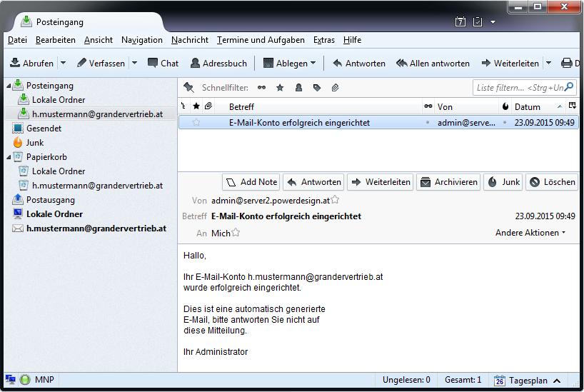Screen dimensions: 584x392
Task: Open the Extras menu
Action: click(x=324, y=40)
